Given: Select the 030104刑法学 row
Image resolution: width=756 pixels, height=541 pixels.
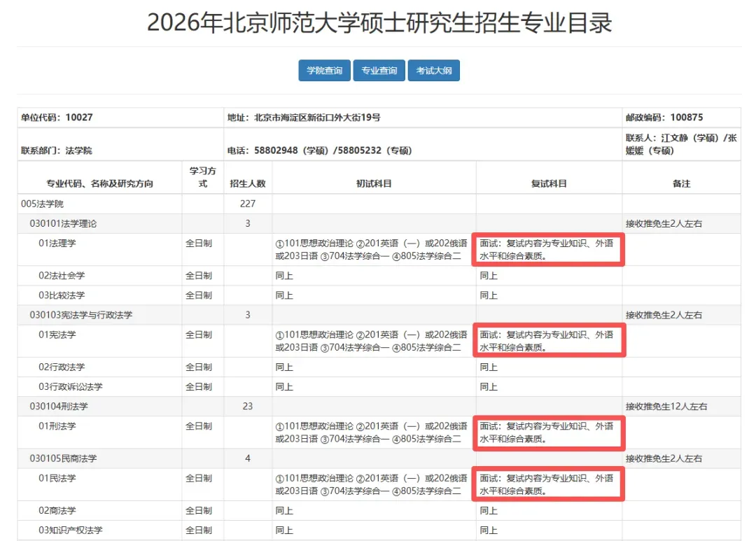Looking at the screenshot, I should point(379,406).
